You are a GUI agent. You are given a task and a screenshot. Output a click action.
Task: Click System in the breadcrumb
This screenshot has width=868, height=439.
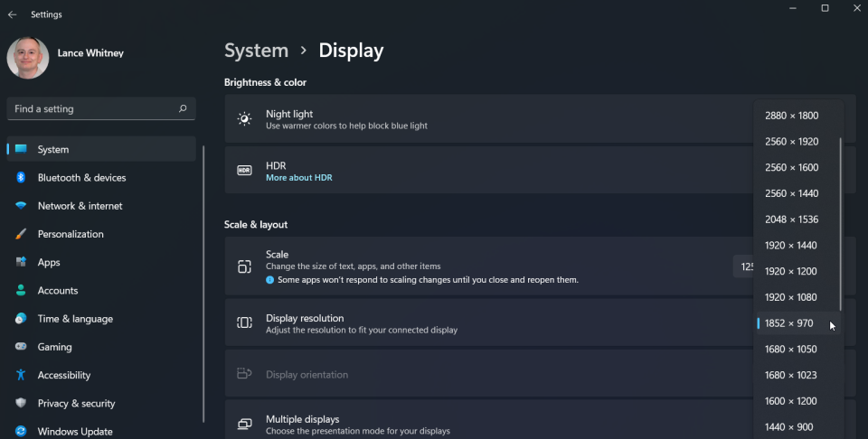click(256, 51)
